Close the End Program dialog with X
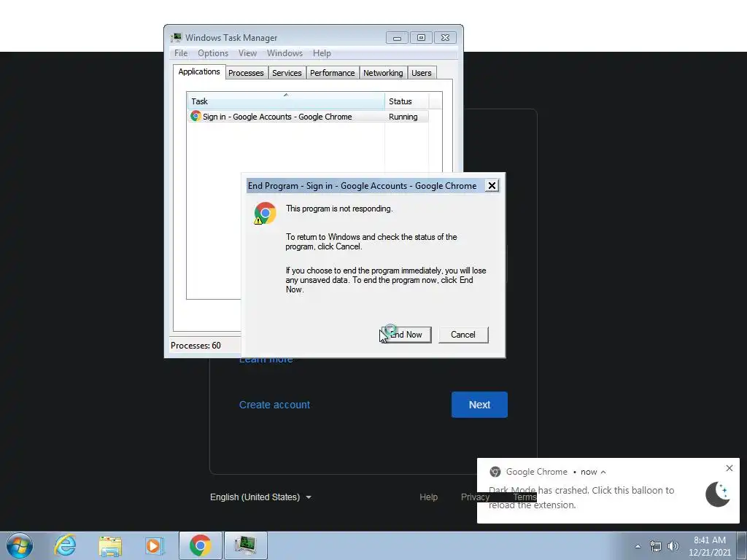747x560 pixels. (492, 186)
